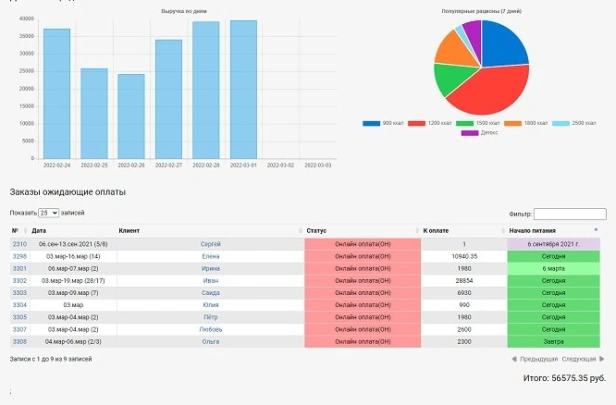
Task: Toggle 1500 ккал green legend swatch
Action: [x=465, y=123]
